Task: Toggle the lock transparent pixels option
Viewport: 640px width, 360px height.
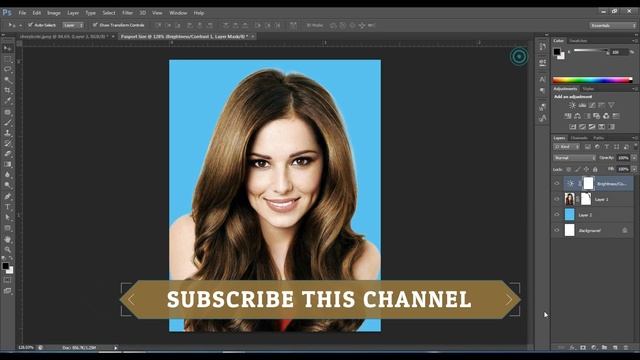Action: tap(569, 169)
